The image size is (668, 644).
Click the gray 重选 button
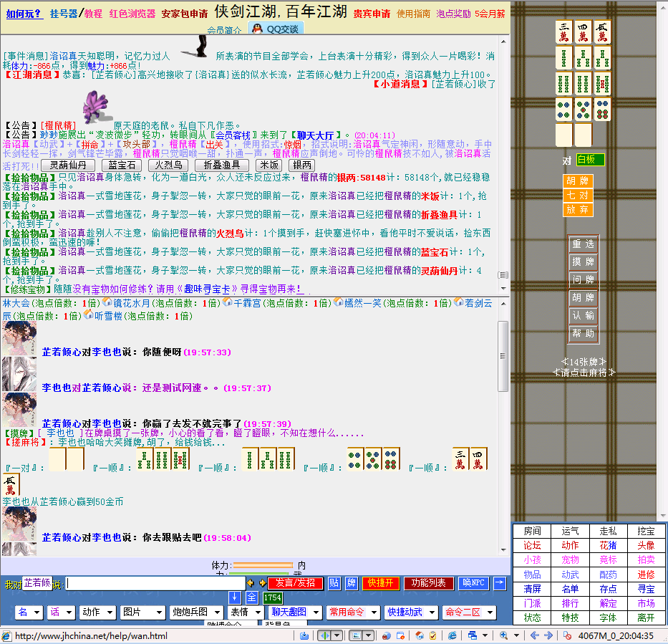[584, 244]
